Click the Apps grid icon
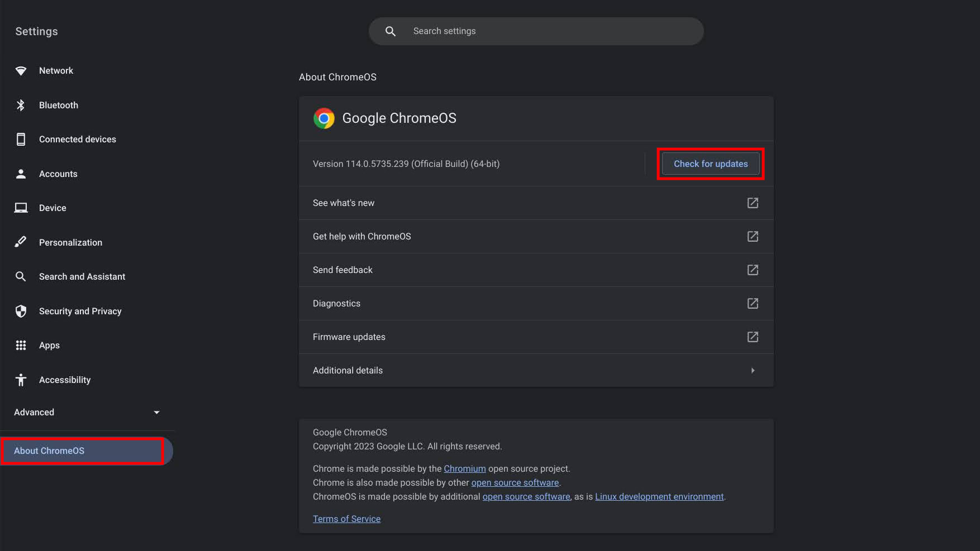980x551 pixels. (21, 346)
